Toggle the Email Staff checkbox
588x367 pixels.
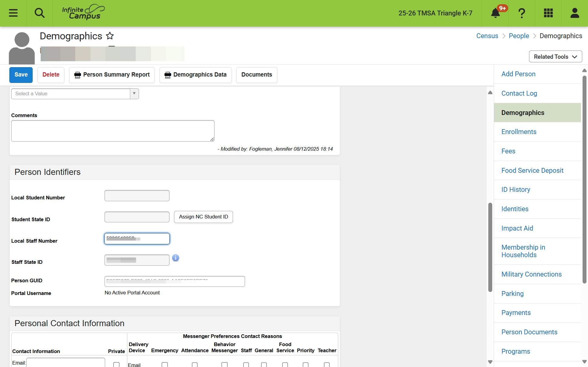pos(246,365)
